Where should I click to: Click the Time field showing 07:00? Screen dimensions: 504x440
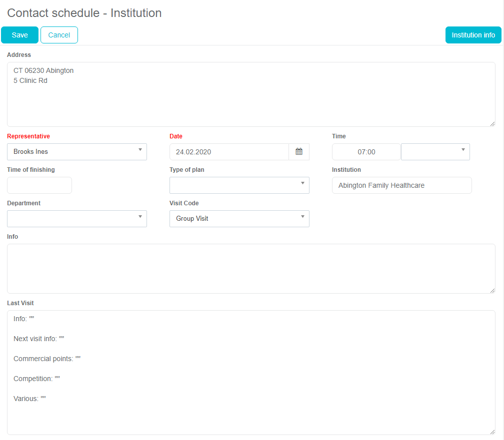tap(366, 152)
